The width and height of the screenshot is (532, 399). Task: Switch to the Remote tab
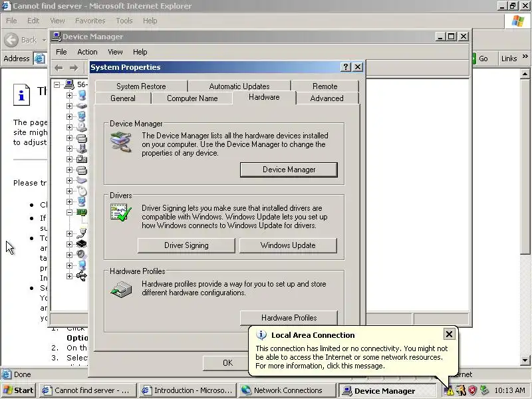325,86
